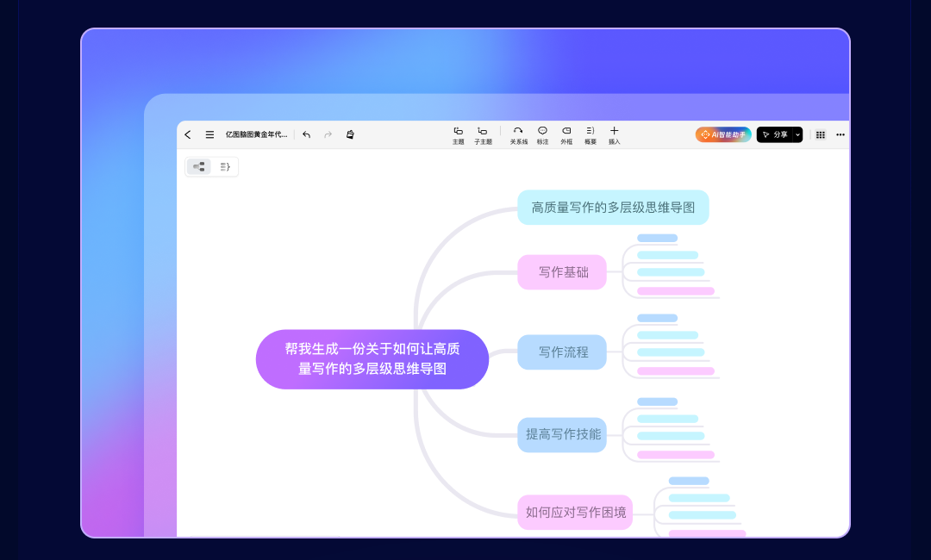Insert a relationship line 关系线
Viewport: 931px width, 560px height.
(518, 135)
